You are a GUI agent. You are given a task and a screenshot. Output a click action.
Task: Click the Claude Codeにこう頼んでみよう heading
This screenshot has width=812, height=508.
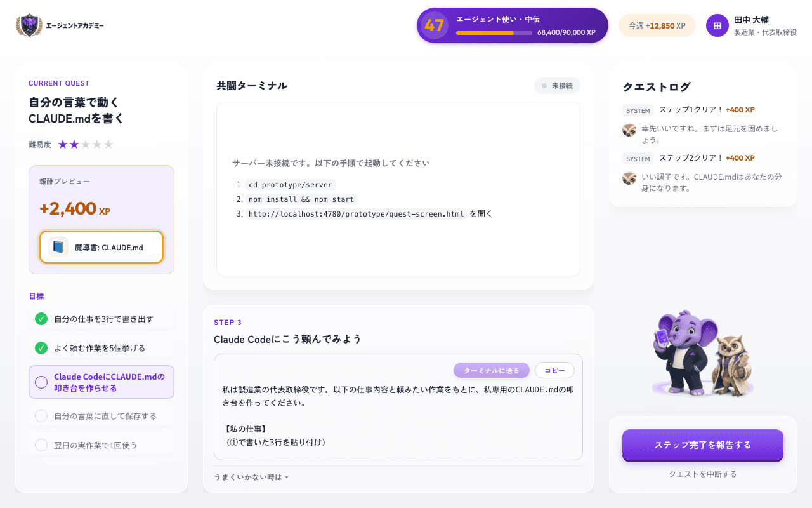(287, 339)
